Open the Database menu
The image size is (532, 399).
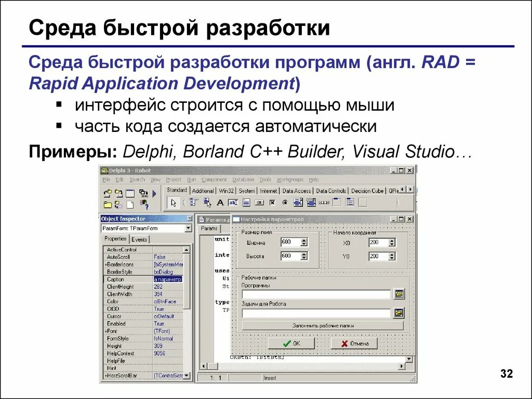[x=243, y=179]
